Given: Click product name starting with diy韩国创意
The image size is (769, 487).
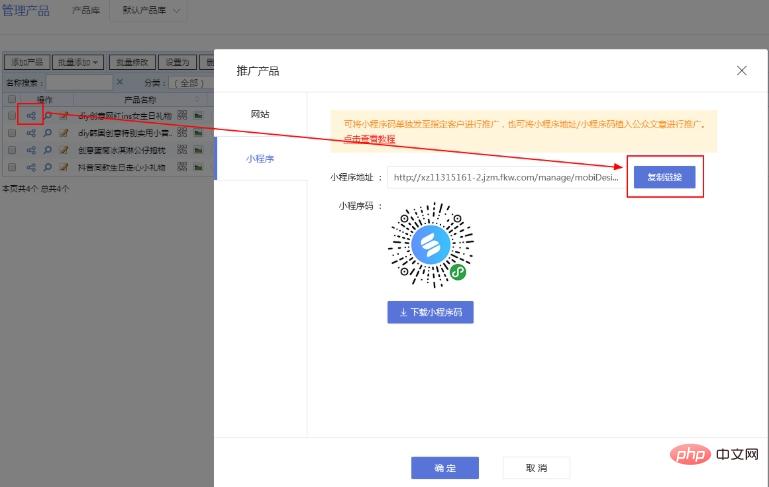Looking at the screenshot, I should (125, 133).
